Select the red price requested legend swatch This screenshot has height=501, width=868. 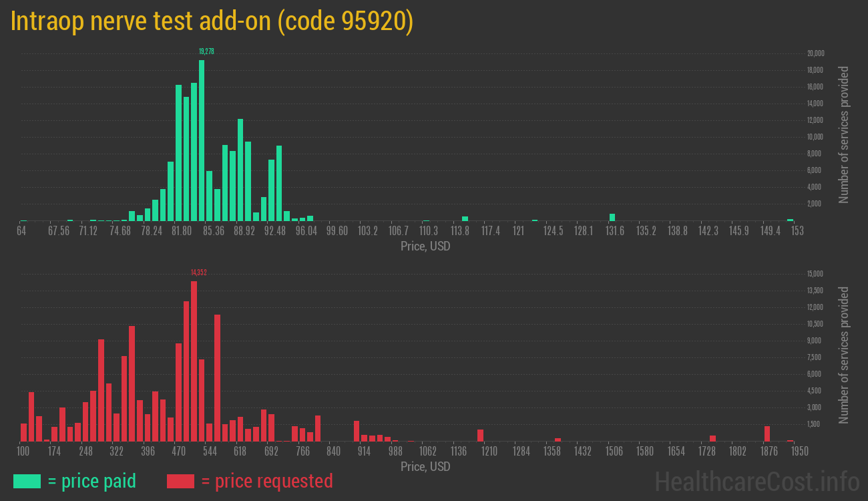[180, 481]
